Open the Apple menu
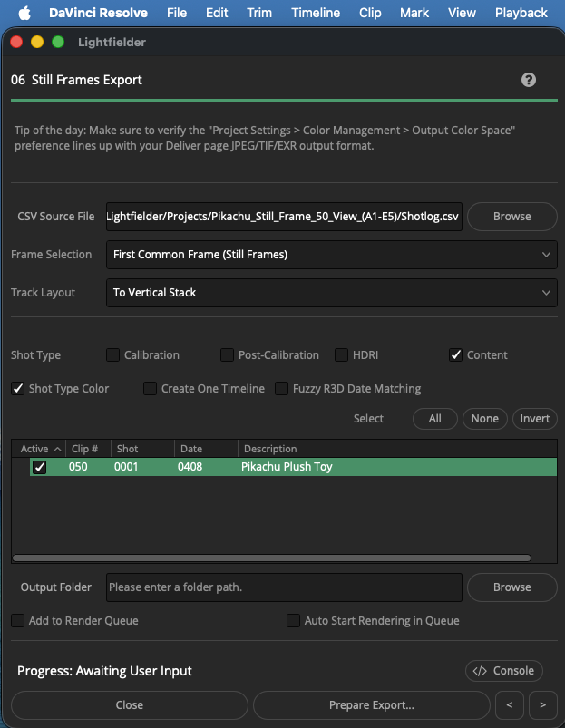Viewport: 565px width, 728px height. tap(24, 13)
